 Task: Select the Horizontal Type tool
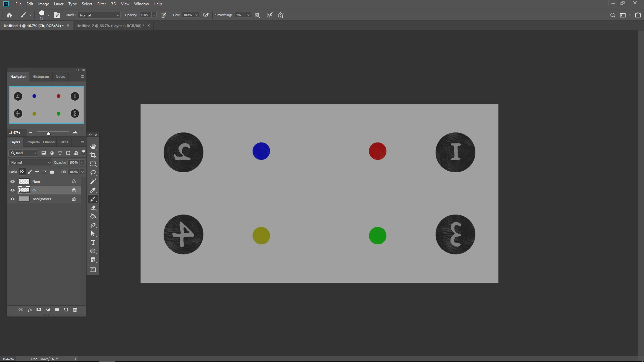[93, 242]
